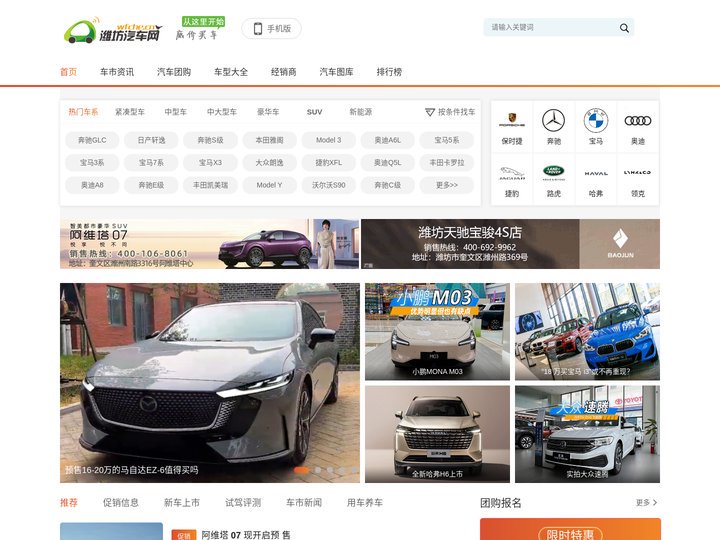Expand the 更多>> models link
Viewport: 720px width, 540px height.
tap(447, 185)
